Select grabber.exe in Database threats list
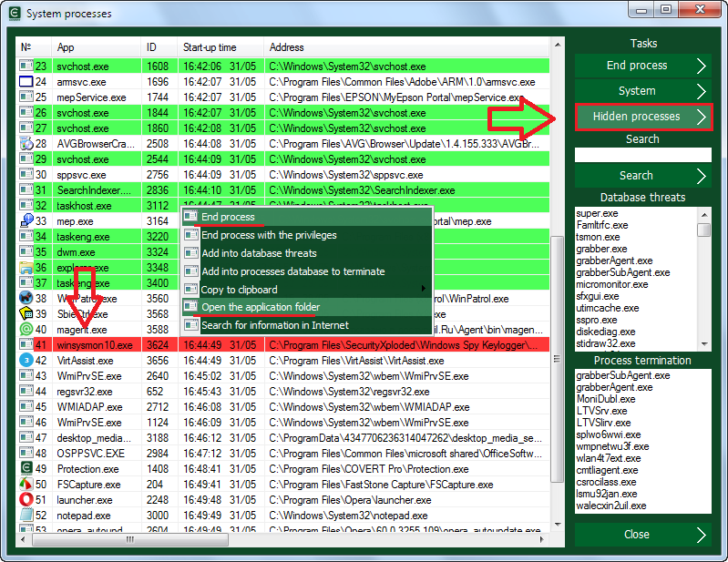 [x=601, y=249]
